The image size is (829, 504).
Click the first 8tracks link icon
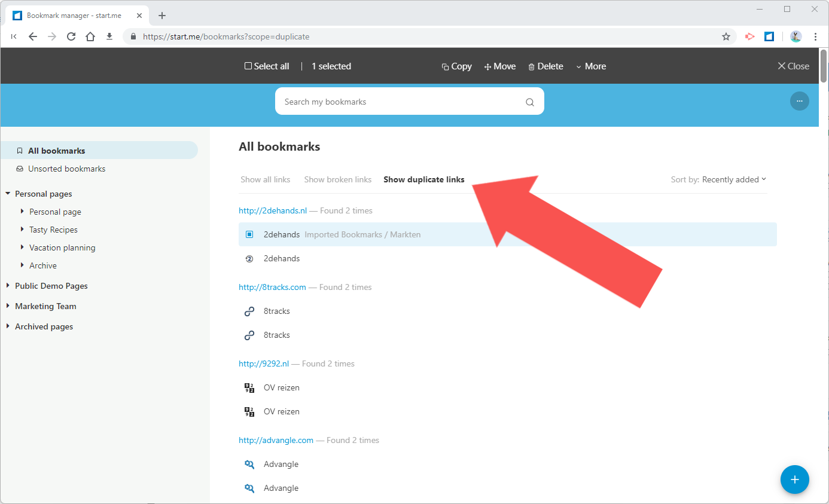(249, 311)
